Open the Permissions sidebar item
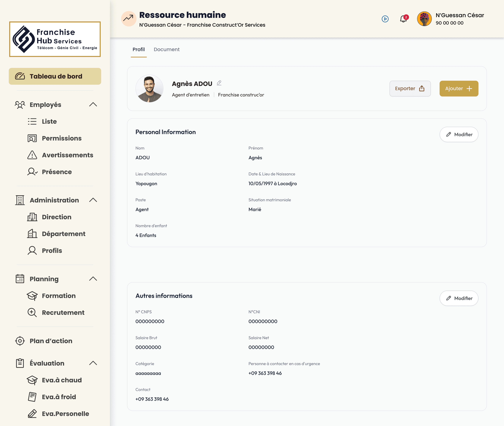 tap(62, 138)
